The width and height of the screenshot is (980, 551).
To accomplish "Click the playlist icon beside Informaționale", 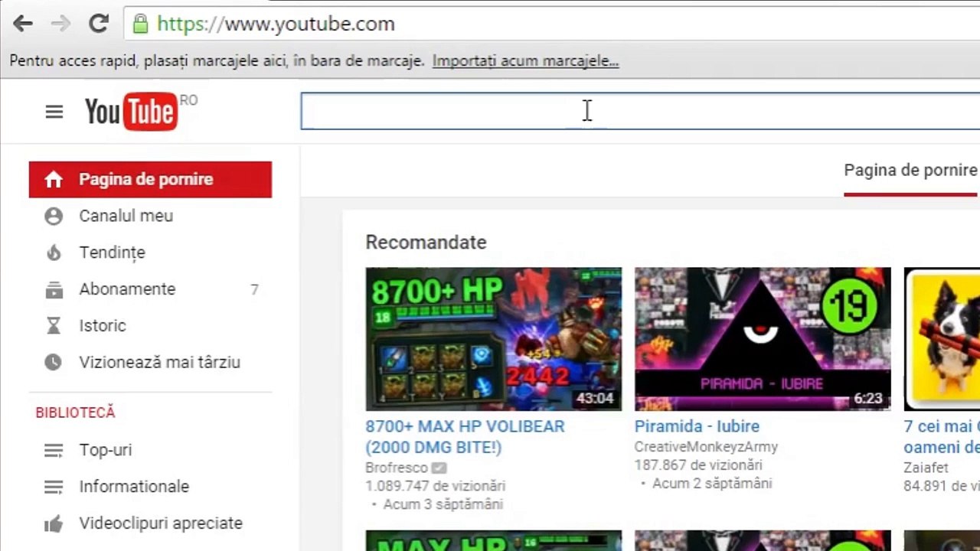I will [x=54, y=487].
